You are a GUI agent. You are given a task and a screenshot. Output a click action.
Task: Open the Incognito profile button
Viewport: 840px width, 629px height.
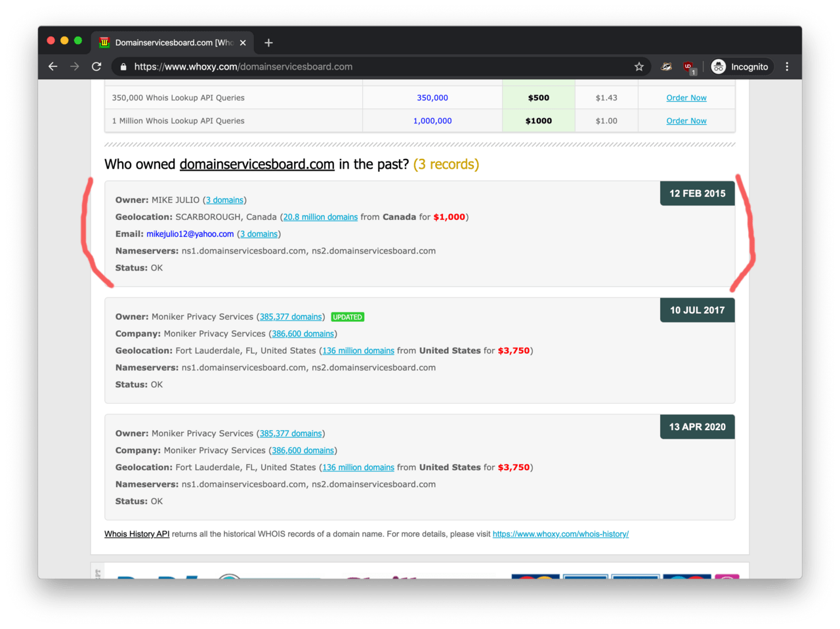click(x=740, y=66)
